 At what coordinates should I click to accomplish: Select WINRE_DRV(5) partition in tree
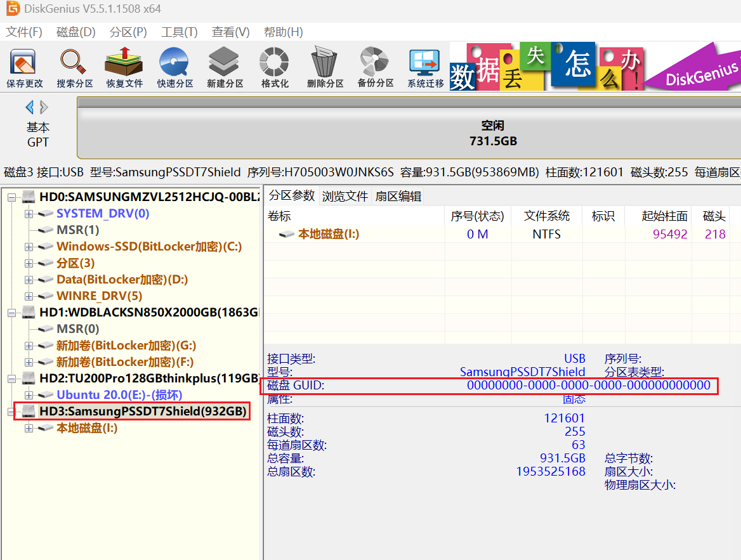click(99, 296)
